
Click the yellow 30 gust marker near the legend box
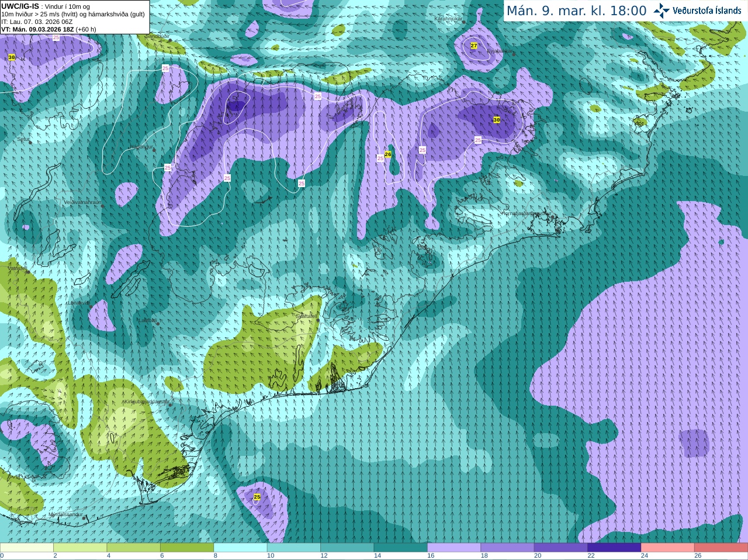pyautogui.click(x=12, y=57)
